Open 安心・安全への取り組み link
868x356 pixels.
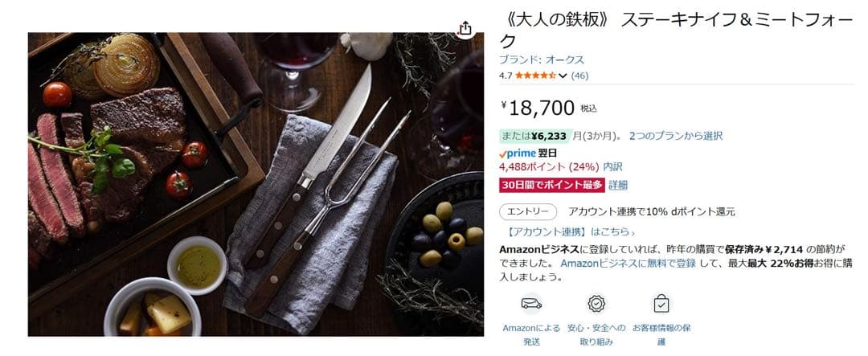(596, 334)
